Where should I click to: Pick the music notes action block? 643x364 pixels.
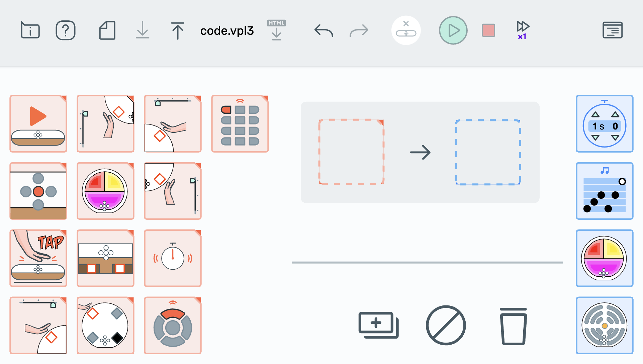(604, 191)
